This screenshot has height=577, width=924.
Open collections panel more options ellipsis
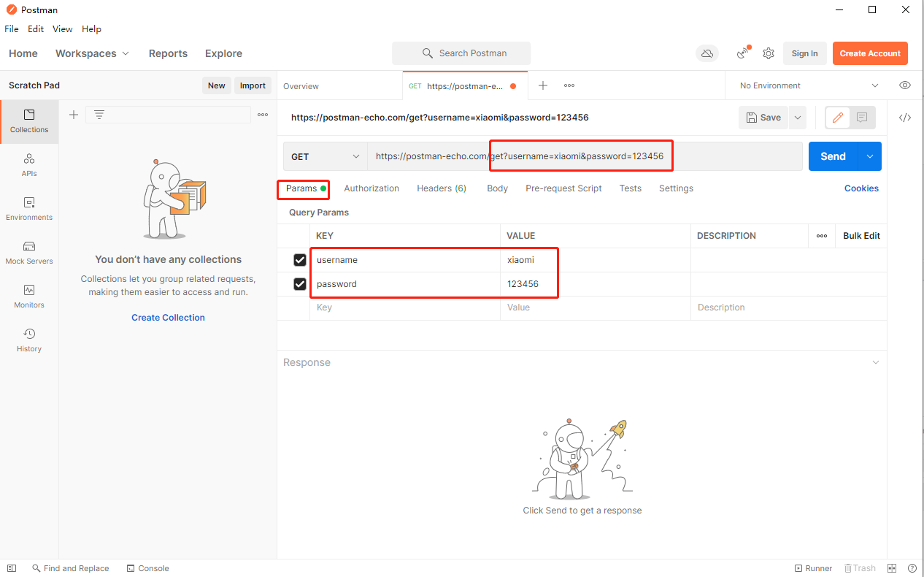(263, 115)
